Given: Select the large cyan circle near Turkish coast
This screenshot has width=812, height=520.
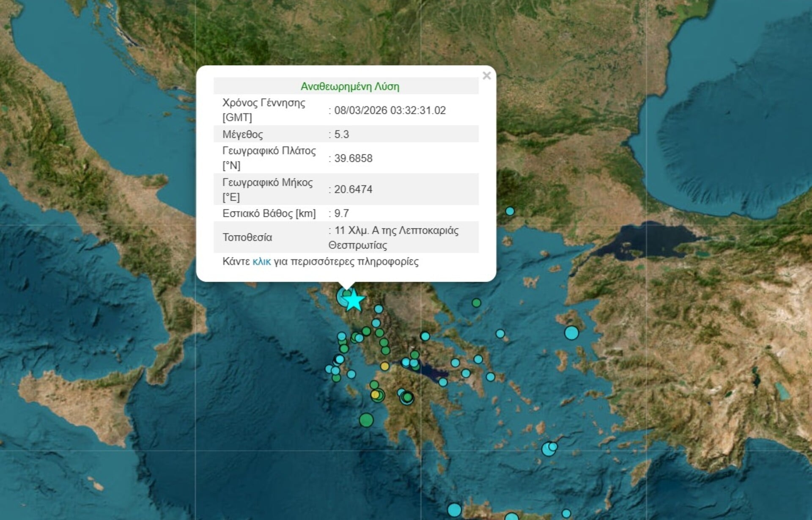Looking at the screenshot, I should point(571,333).
